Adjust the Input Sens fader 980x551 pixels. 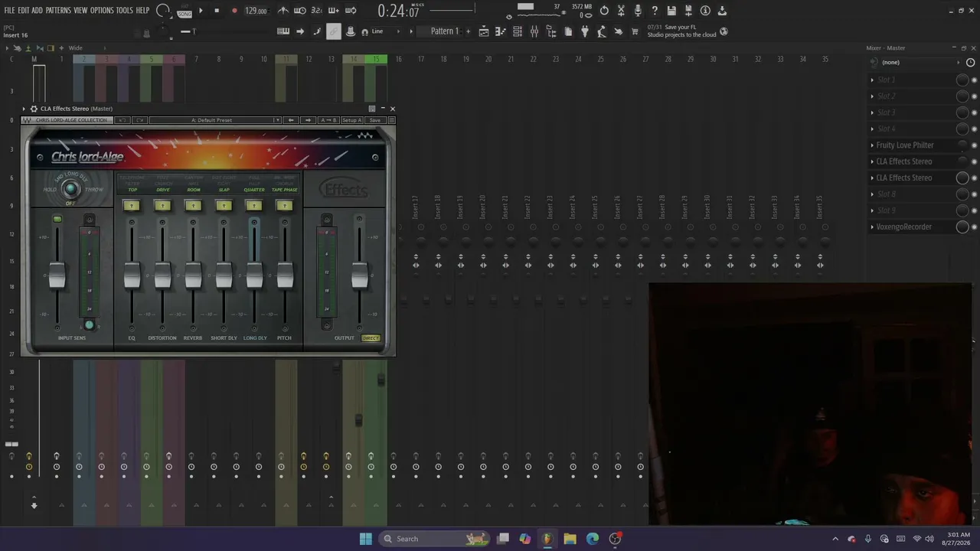pyautogui.click(x=57, y=277)
